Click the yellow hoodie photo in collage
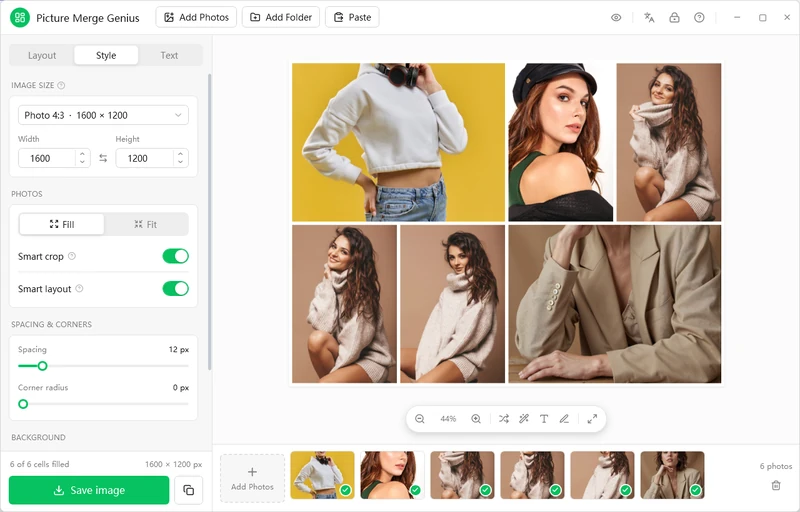This screenshot has width=800, height=512. [398, 142]
